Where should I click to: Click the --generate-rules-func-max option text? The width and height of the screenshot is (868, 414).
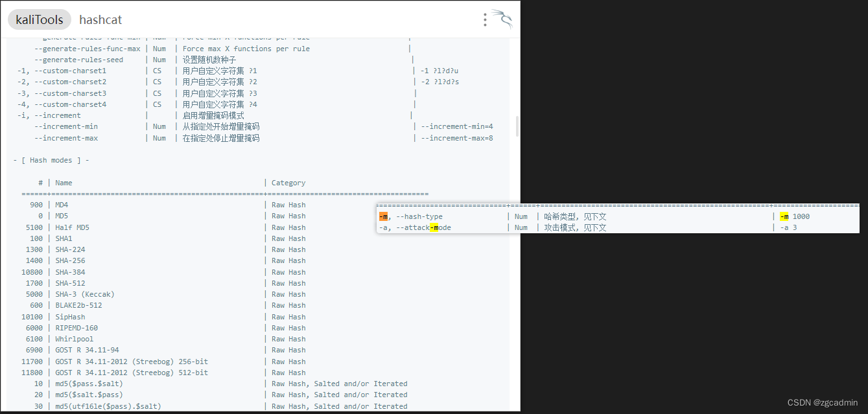click(x=87, y=49)
